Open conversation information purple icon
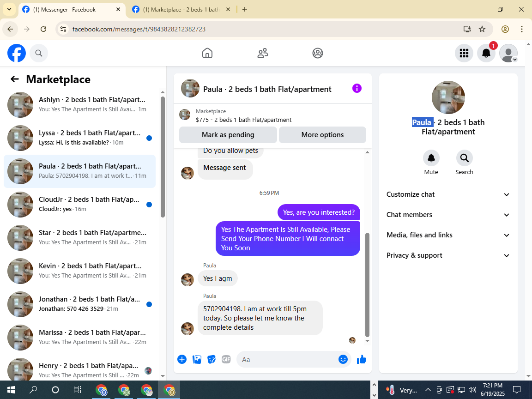Screen dimensions: 532x399 tap(357, 89)
